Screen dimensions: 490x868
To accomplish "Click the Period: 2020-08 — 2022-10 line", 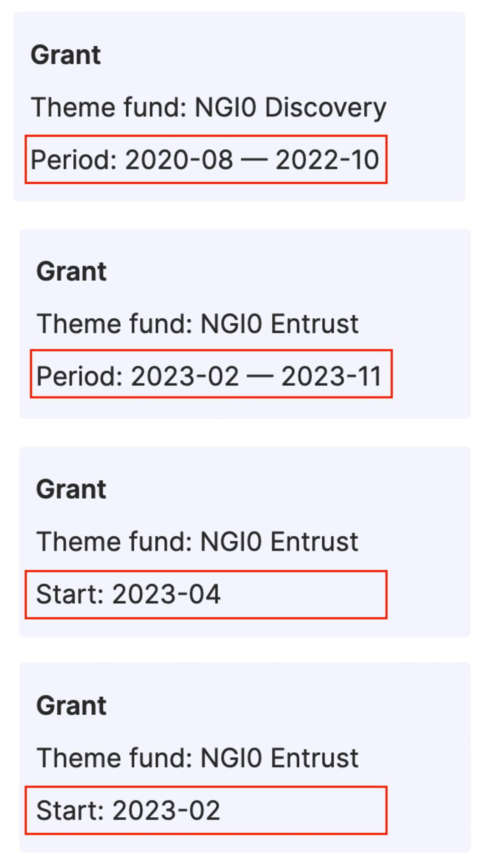I will tap(205, 160).
